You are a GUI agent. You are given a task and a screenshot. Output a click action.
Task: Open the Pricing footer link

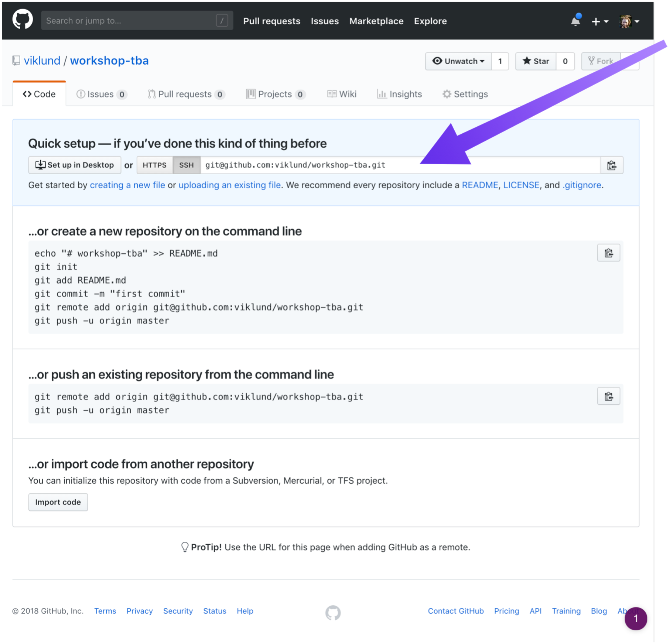(x=506, y=611)
